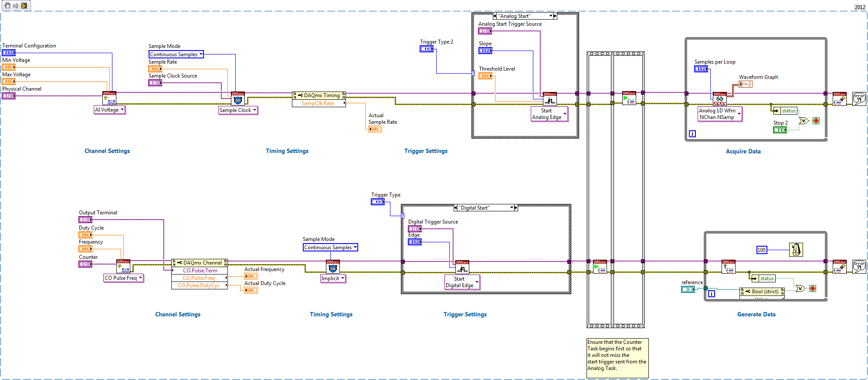Click the CO.Pulse.DutyCyc property row

(200, 285)
